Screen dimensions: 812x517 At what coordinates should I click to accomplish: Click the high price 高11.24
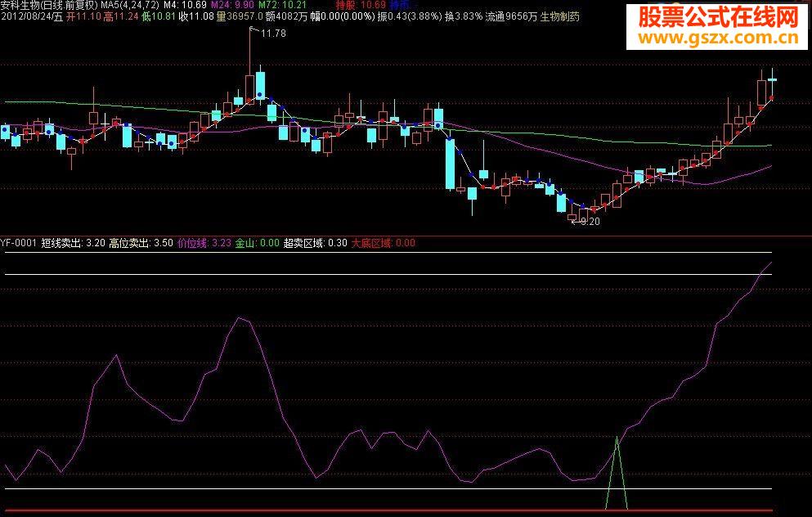(x=121, y=16)
